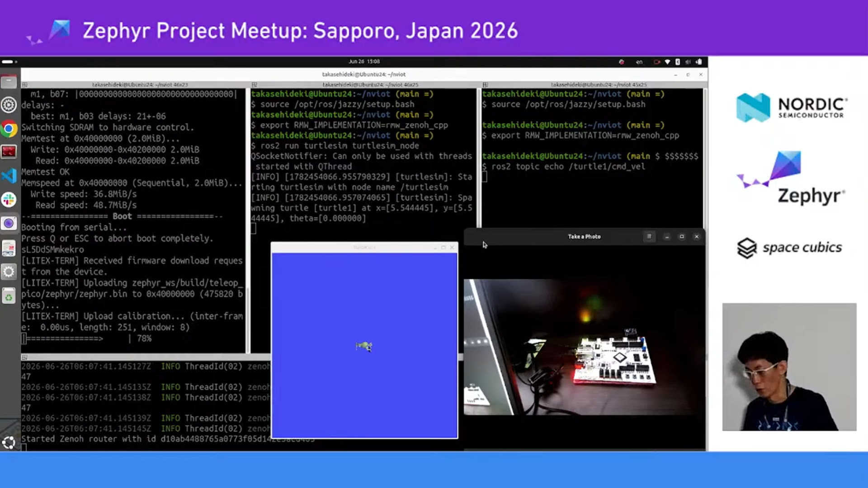This screenshot has width=868, height=488.
Task: Click the Zephyr logo in the sponsor sidebar
Action: tap(792, 178)
